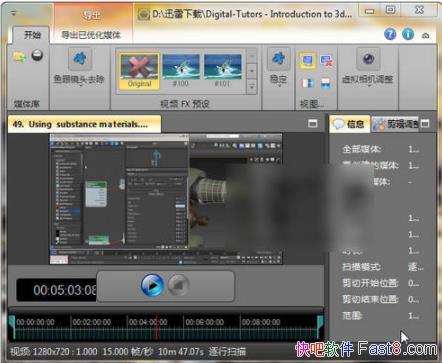442x363 pixels.
Task: Click the right trim end handle on timeline
Action: tap(320, 327)
